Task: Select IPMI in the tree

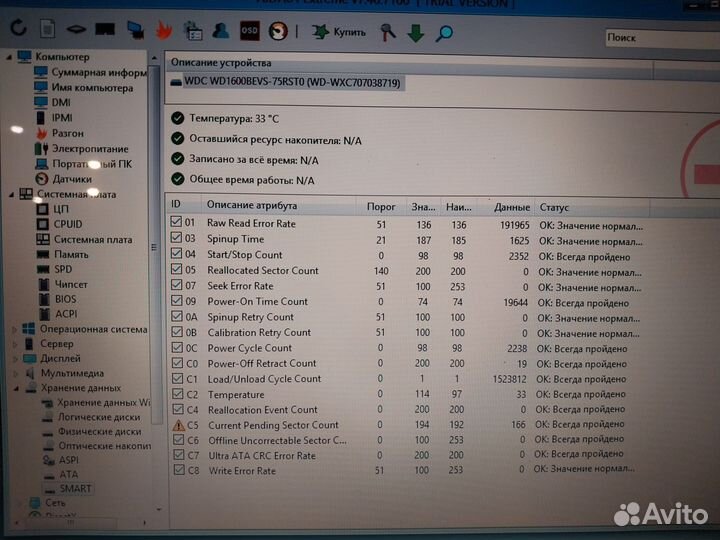Action: (54, 118)
